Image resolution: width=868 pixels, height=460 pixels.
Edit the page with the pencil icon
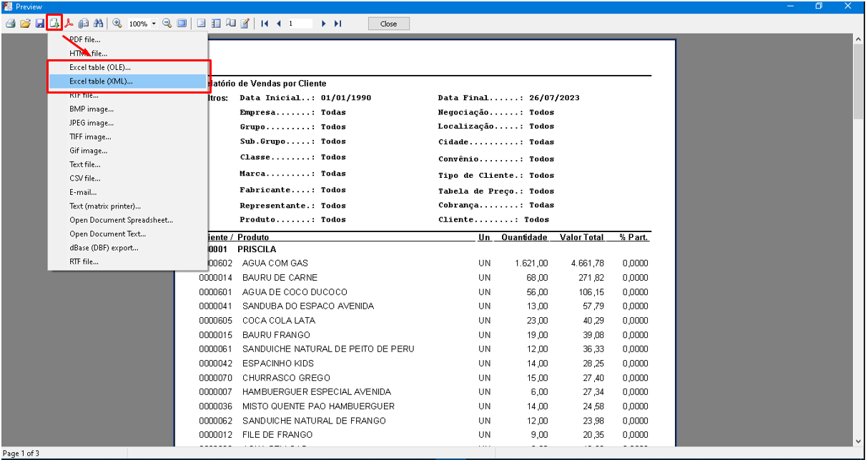click(245, 24)
